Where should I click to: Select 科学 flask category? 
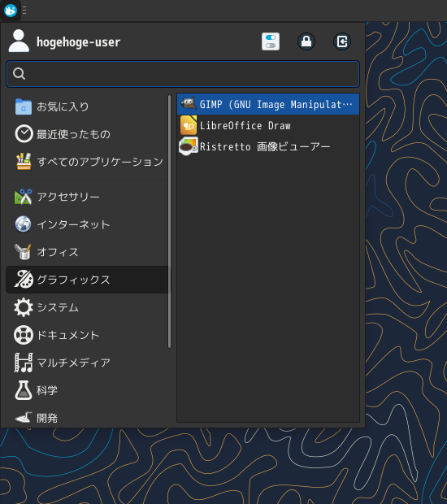click(87, 390)
